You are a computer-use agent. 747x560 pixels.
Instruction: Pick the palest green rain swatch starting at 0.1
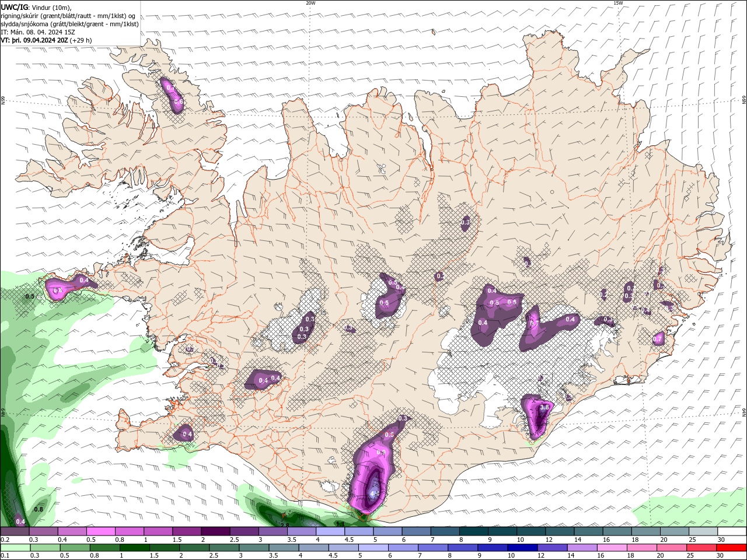tap(16, 548)
